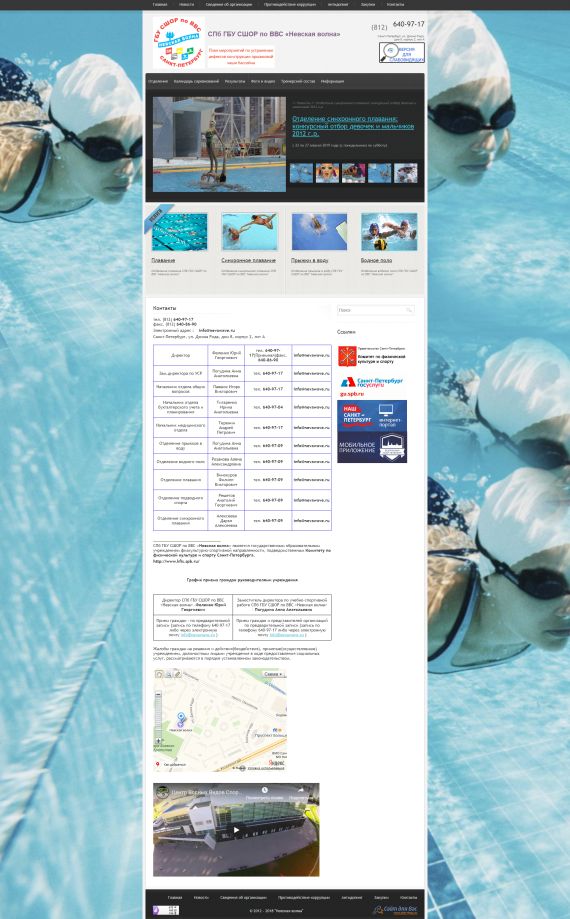Open the Водное поло section link
Image resolution: width=570 pixels, height=919 pixels.
[x=377, y=260]
